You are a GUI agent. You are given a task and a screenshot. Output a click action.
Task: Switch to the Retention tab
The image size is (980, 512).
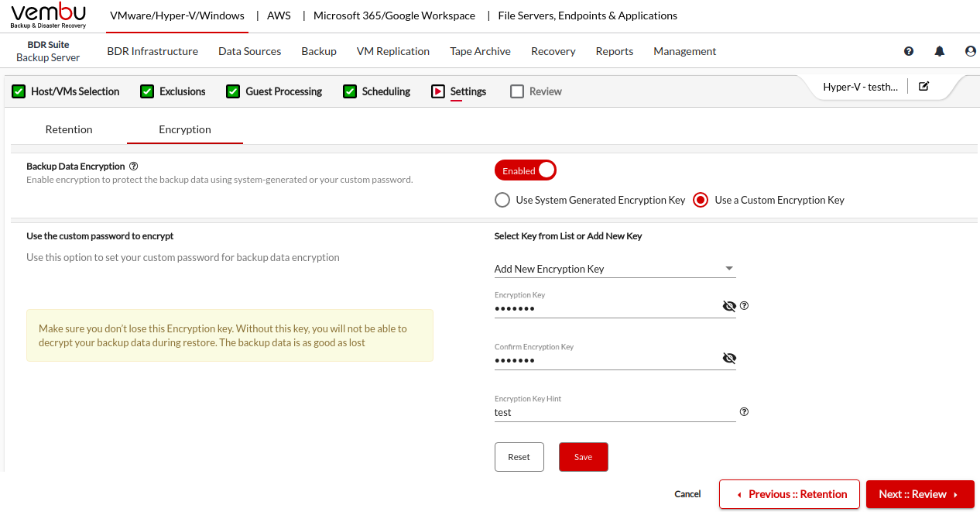(x=69, y=129)
